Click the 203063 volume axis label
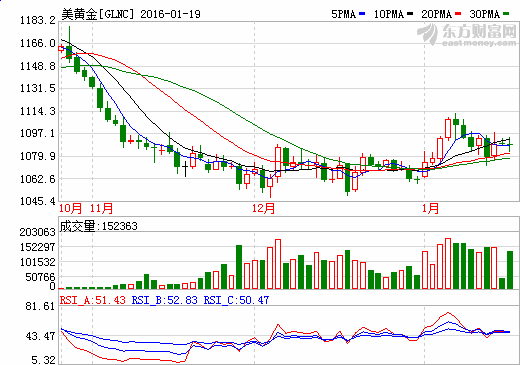 point(37,232)
